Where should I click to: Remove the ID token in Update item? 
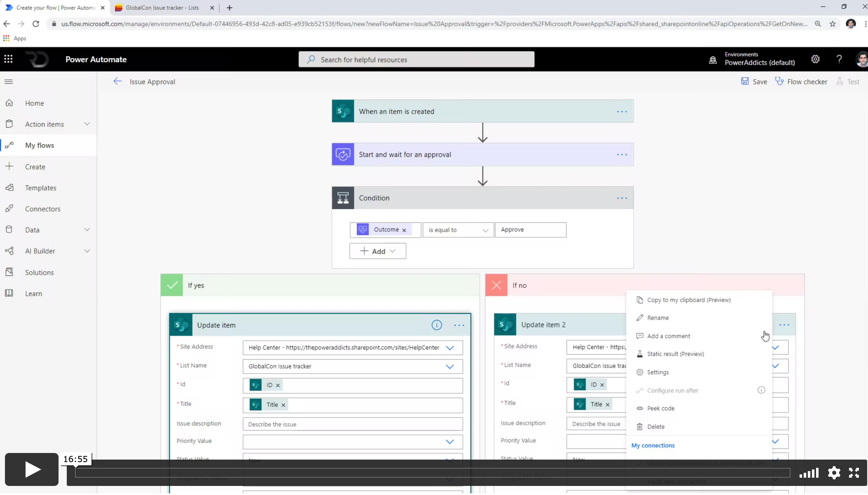pos(278,385)
